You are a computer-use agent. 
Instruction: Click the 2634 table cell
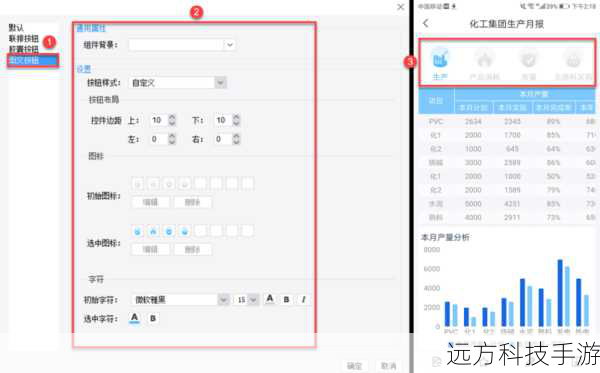click(x=473, y=122)
